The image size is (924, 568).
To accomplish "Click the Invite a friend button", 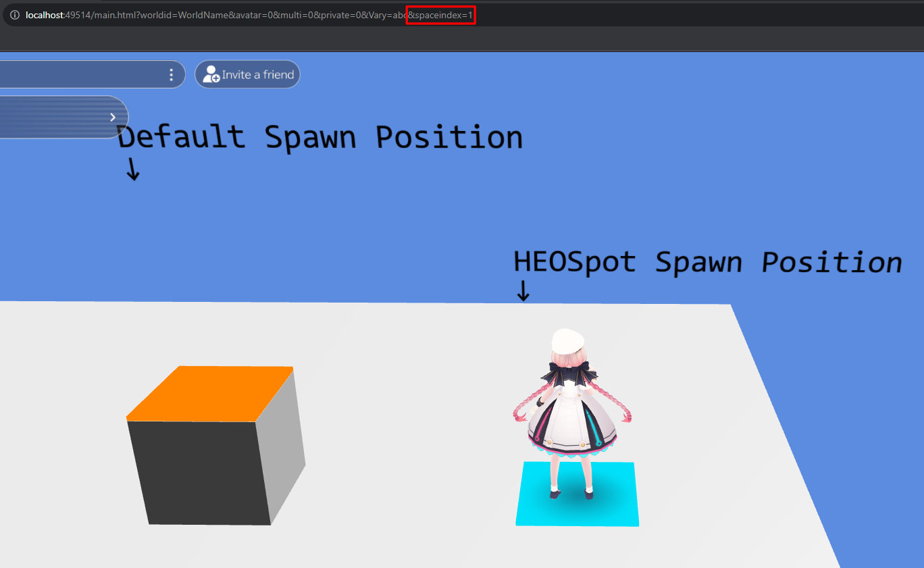I will (247, 74).
